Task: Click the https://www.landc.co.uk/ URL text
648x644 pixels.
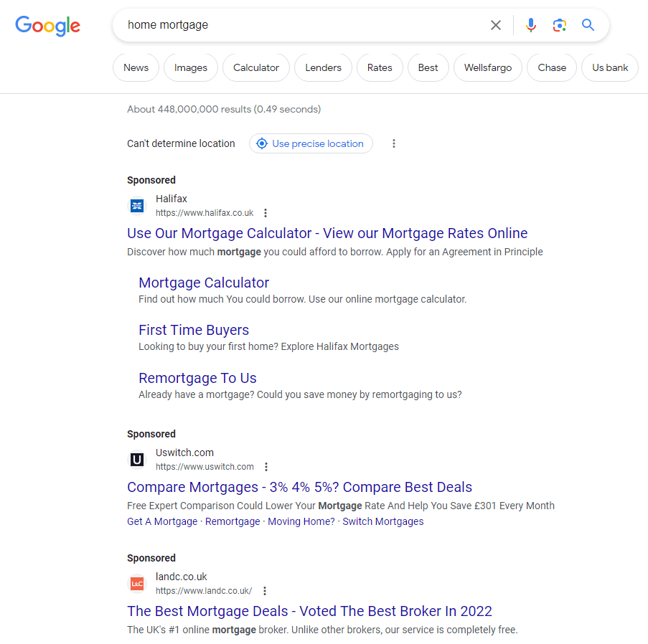Action: (x=204, y=591)
